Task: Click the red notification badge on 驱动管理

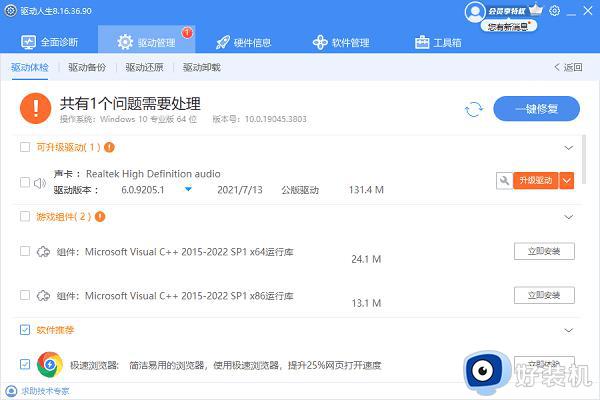Action: 187,33
